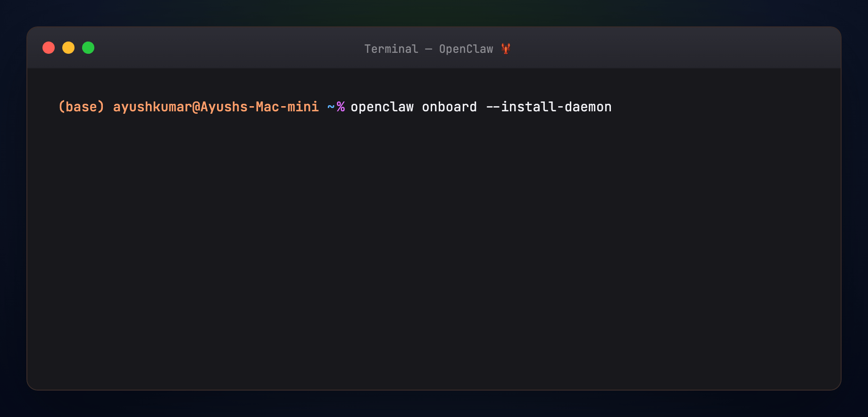Viewport: 868px width, 417px height.
Task: Minimize the window with the yellow button
Action: pos(68,48)
